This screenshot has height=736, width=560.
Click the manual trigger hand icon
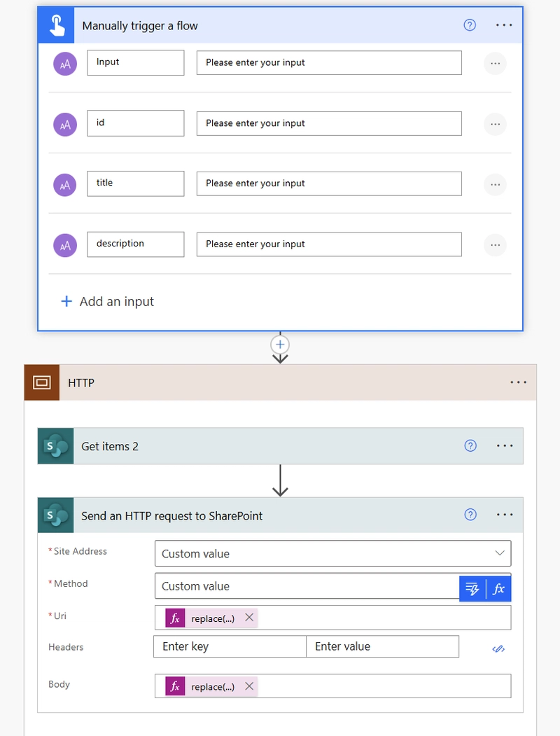pos(56,25)
